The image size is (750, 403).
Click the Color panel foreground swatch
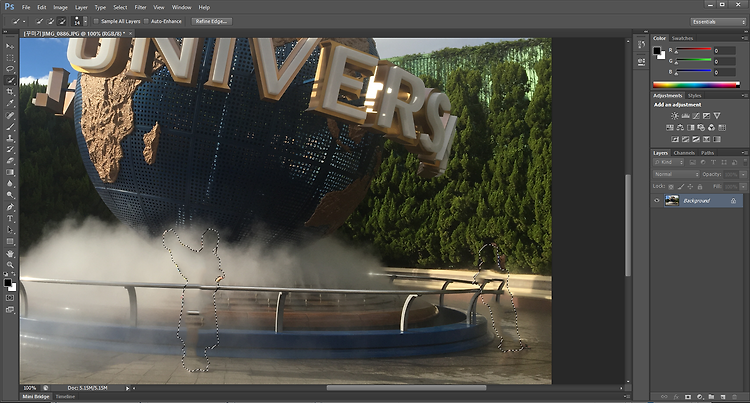coord(657,51)
